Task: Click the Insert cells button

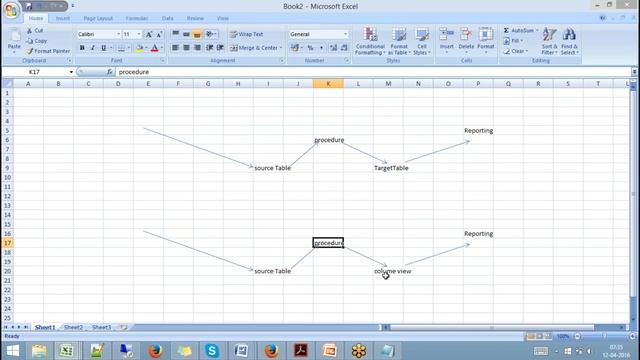Action: click(x=447, y=40)
